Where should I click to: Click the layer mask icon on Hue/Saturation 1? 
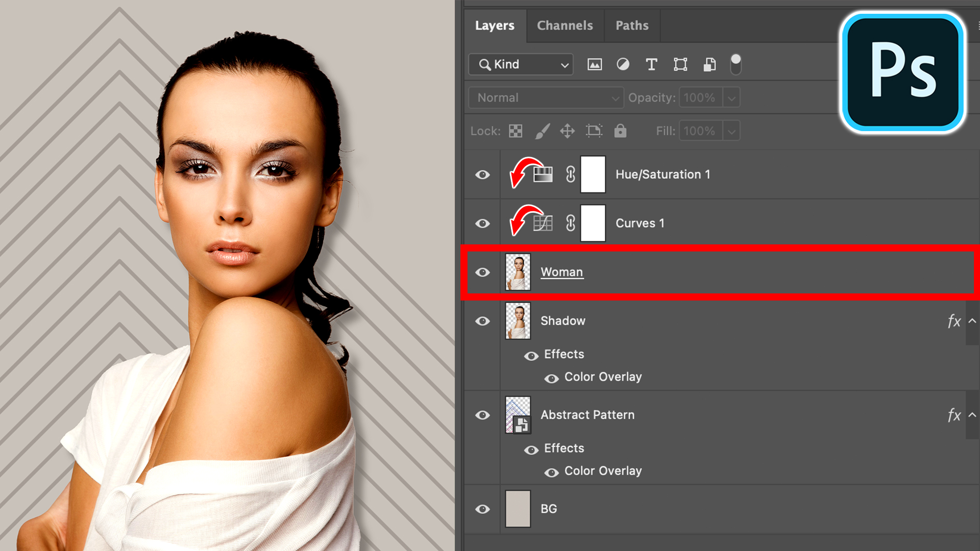pos(592,174)
